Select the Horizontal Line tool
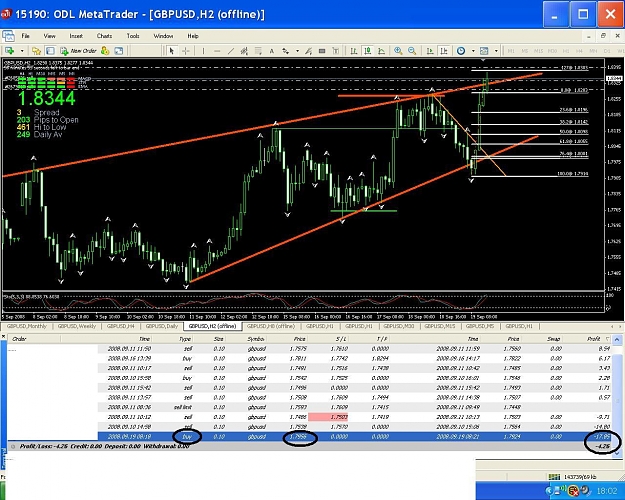 pos(217,51)
